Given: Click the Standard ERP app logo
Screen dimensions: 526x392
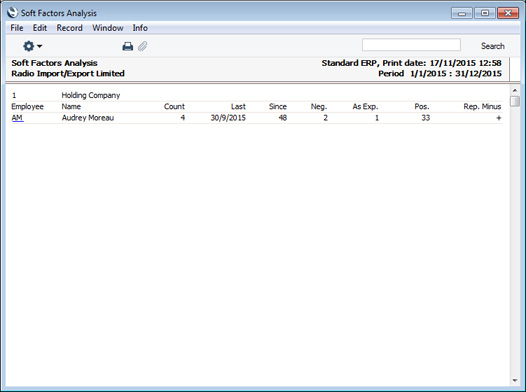Looking at the screenshot, I should click(12, 13).
